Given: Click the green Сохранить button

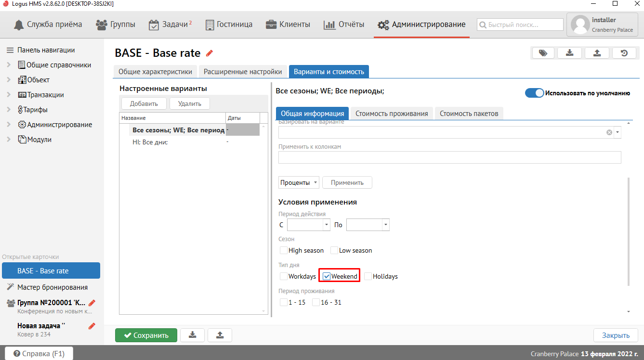Looking at the screenshot, I should [x=146, y=335].
